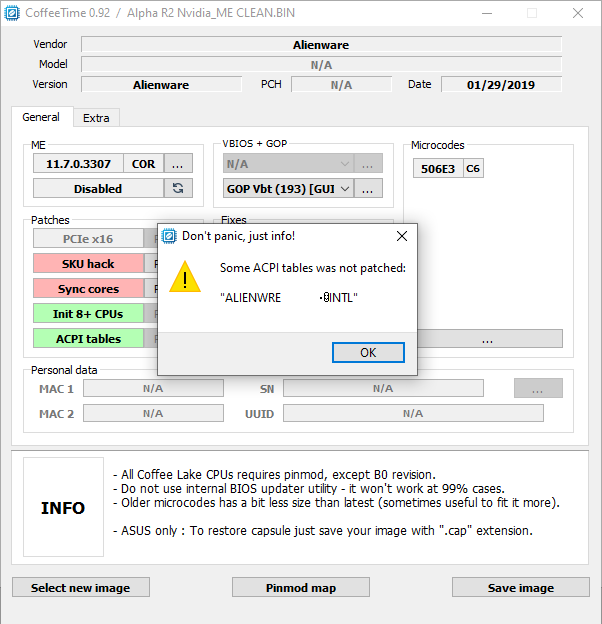The width and height of the screenshot is (602, 624).
Task: Click the UUID field
Action: pyautogui.click(x=413, y=413)
